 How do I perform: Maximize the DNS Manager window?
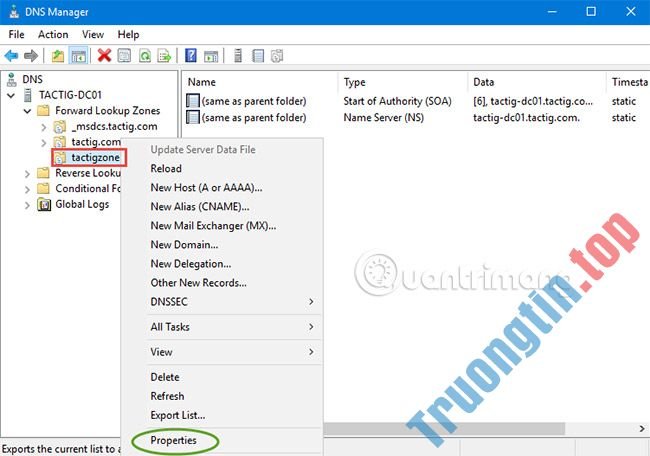(591, 12)
